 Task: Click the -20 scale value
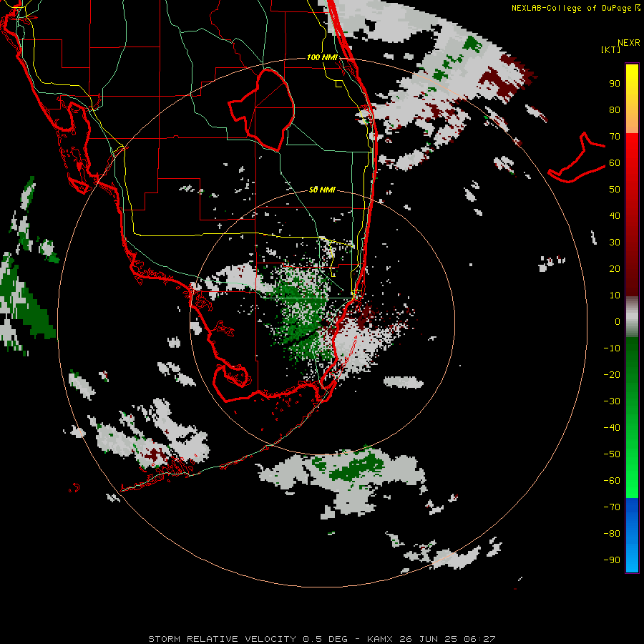click(x=612, y=374)
